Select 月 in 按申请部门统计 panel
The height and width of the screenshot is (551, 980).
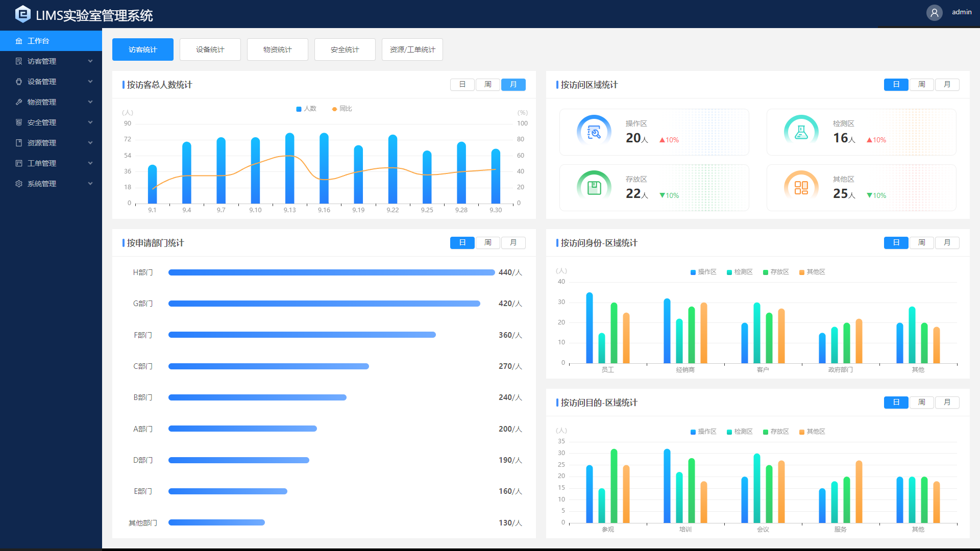[x=513, y=243]
